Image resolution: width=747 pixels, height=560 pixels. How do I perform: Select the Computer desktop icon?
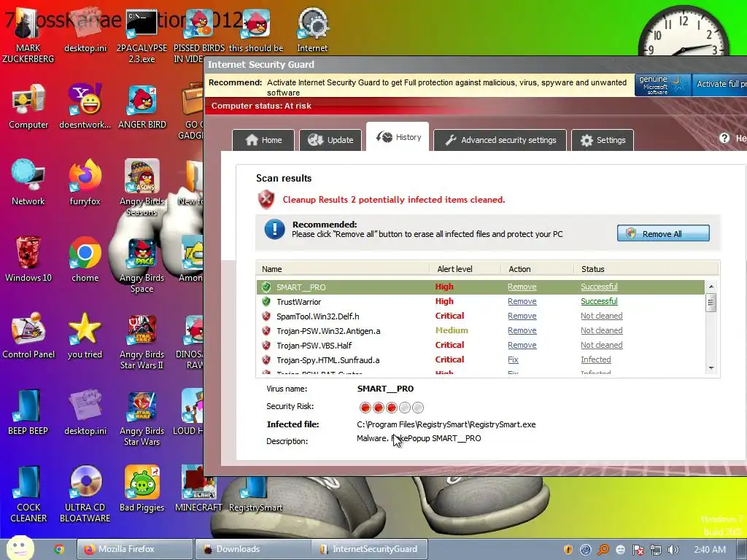(x=28, y=106)
